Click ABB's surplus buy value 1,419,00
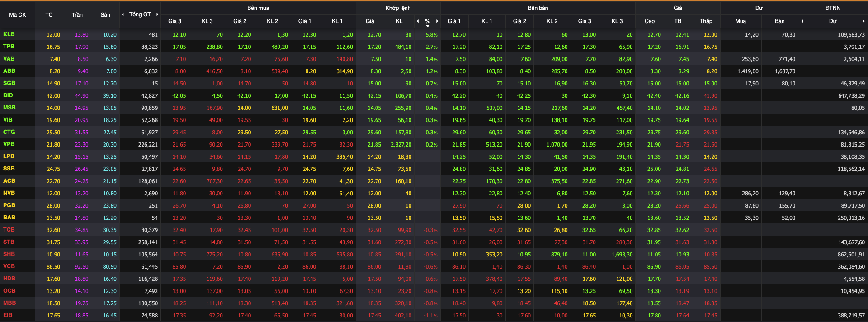Screen dimensions: 868x322 pyautogui.click(x=748, y=71)
